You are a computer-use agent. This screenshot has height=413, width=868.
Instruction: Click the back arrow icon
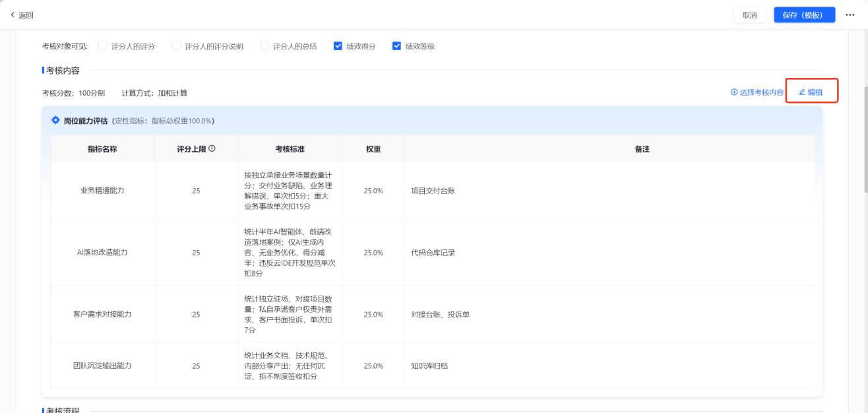click(12, 15)
